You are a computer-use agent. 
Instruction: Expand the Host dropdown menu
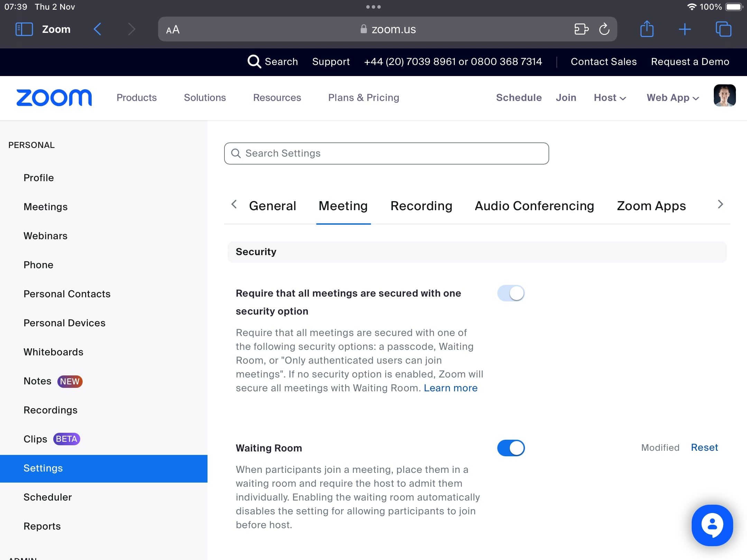click(x=610, y=98)
